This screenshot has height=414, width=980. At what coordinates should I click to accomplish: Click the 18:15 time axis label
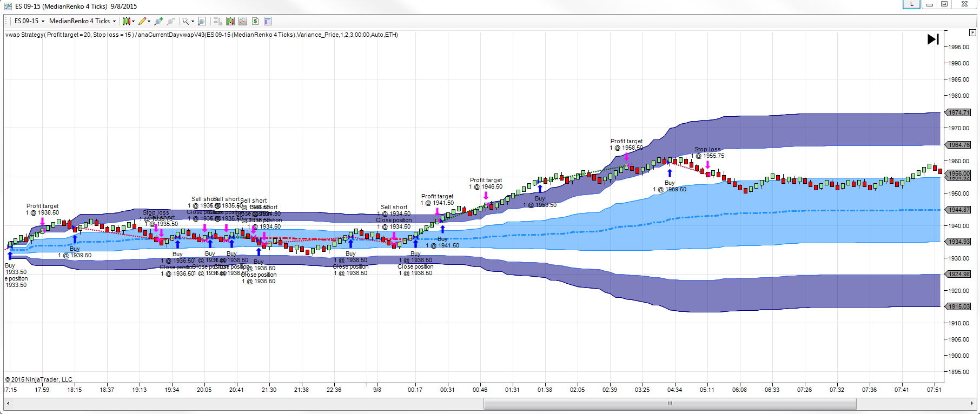(74, 390)
